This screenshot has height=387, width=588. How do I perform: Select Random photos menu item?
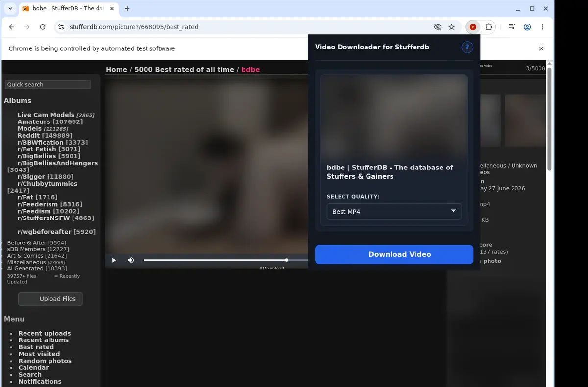coord(45,361)
